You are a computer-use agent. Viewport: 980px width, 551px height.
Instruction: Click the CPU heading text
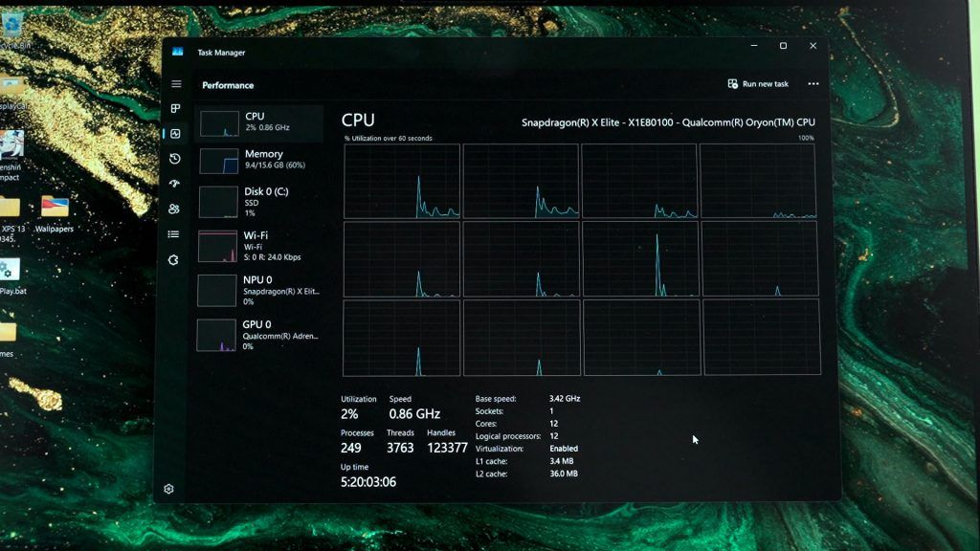(358, 120)
